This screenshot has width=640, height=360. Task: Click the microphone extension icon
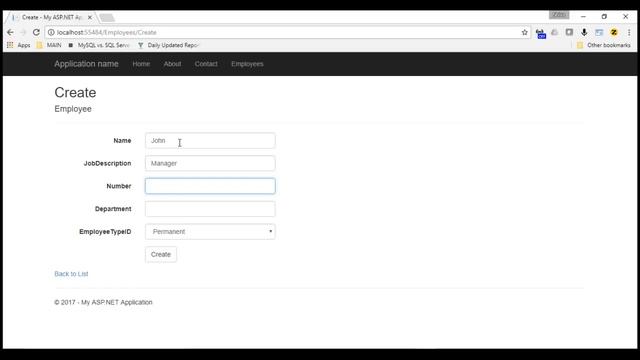(x=584, y=32)
